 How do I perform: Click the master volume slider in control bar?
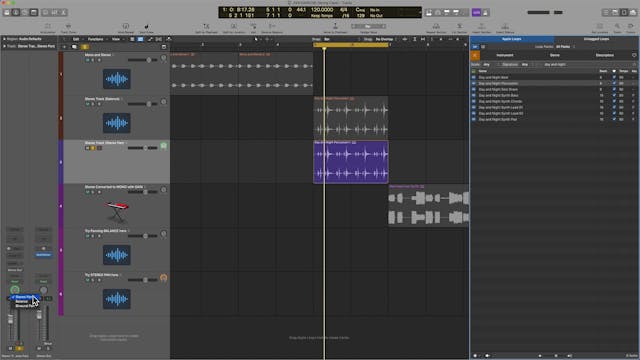coord(545,13)
